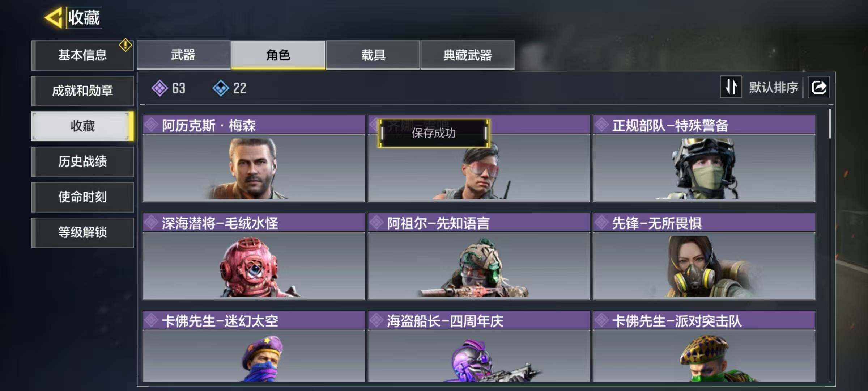The height and width of the screenshot is (391, 868).
Task: Click the purple epic rarity icon showing 63
Action: pyautogui.click(x=159, y=88)
